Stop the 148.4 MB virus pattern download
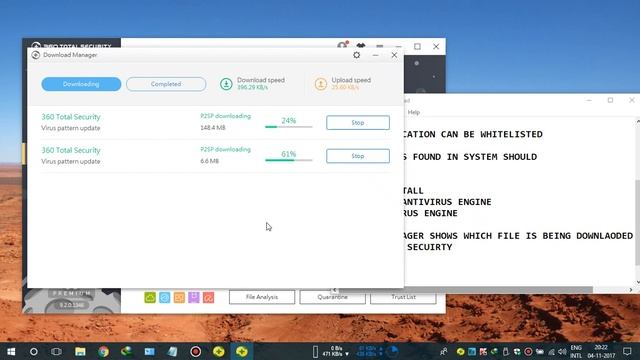Screen dimensions: 640x360 [358, 122]
